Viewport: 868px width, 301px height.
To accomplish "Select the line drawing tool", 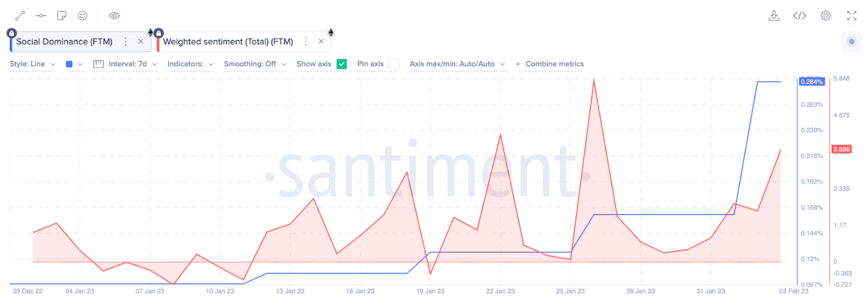I will (x=20, y=16).
